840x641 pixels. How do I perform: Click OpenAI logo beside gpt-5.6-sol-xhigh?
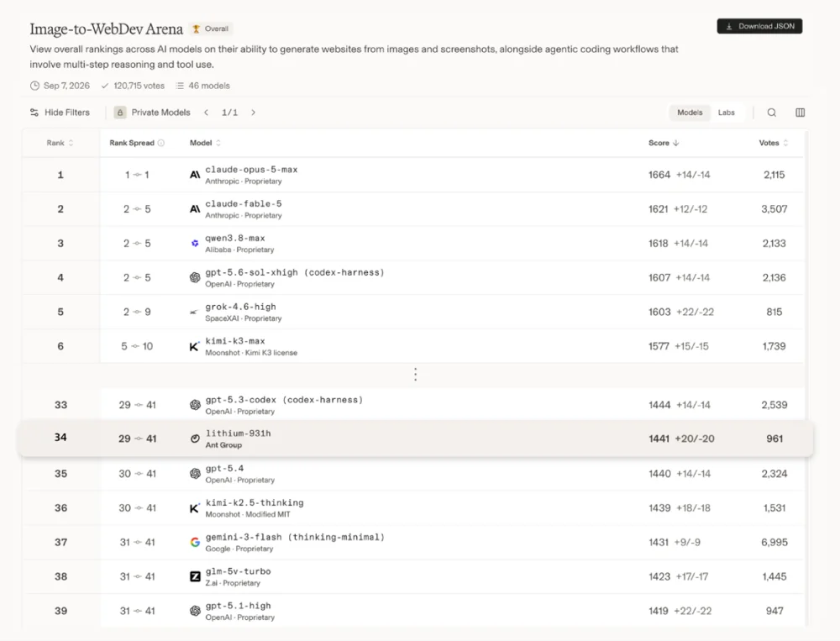tap(195, 277)
